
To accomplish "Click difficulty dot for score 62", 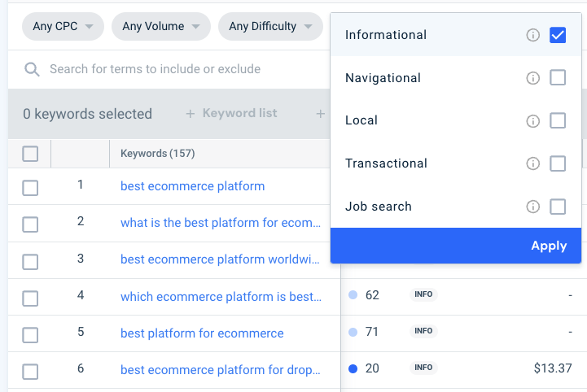I will point(353,295).
